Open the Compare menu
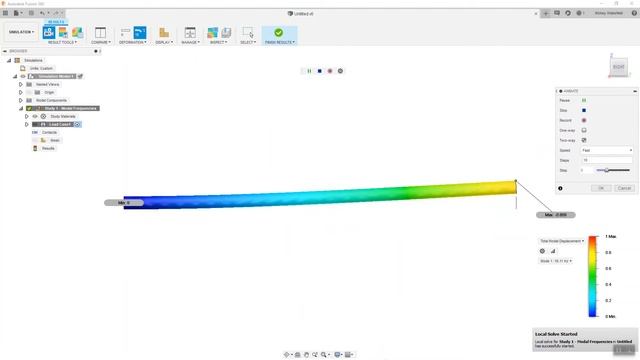Screen dimensions: 640x360 click(x=100, y=42)
